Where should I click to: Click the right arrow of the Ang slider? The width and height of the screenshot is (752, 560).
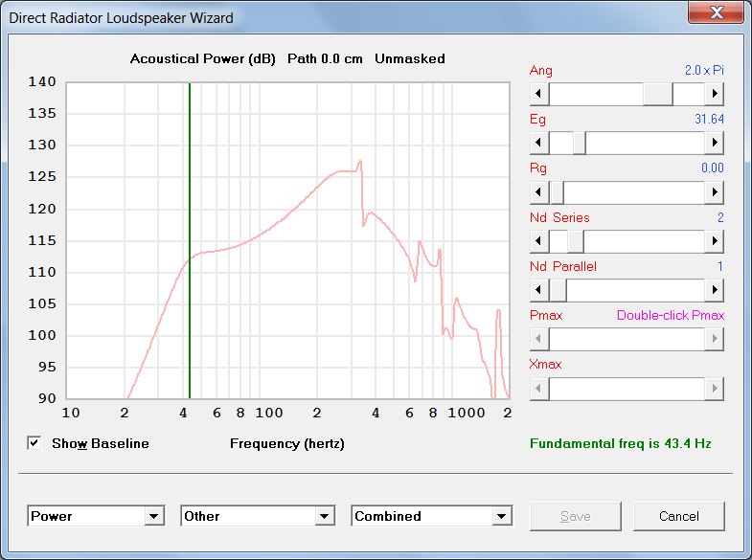click(714, 94)
